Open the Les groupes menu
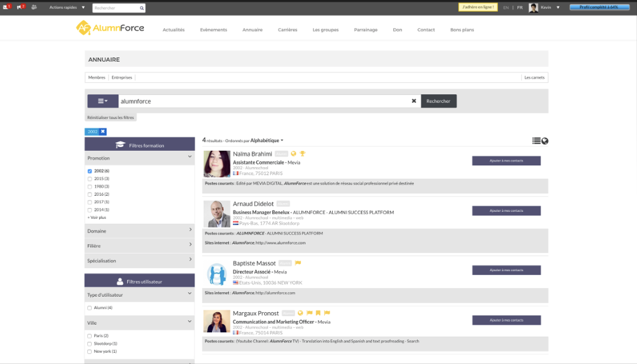 pos(325,30)
